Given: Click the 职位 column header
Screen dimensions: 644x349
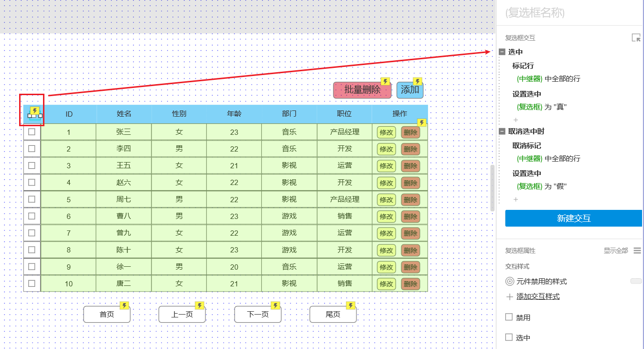Looking at the screenshot, I should [344, 114].
